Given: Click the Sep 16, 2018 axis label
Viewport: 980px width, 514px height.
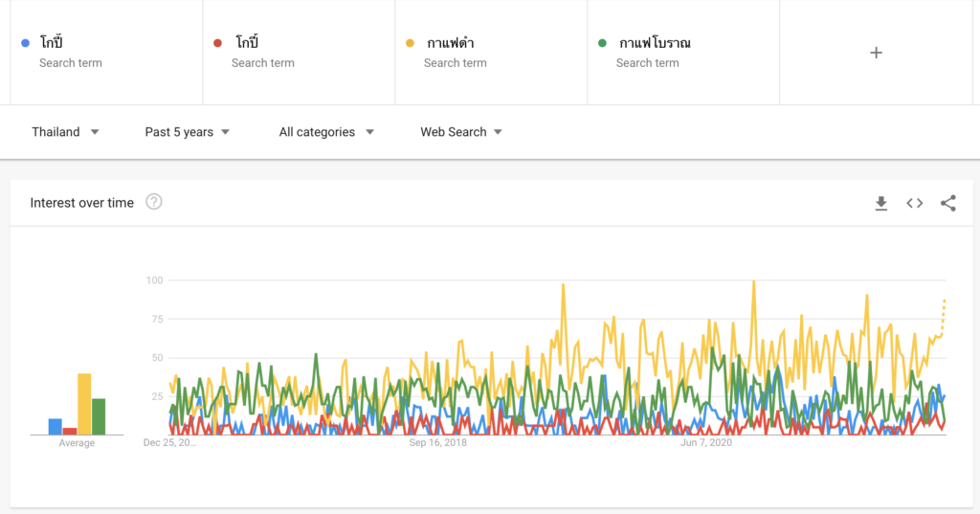Looking at the screenshot, I should (437, 443).
